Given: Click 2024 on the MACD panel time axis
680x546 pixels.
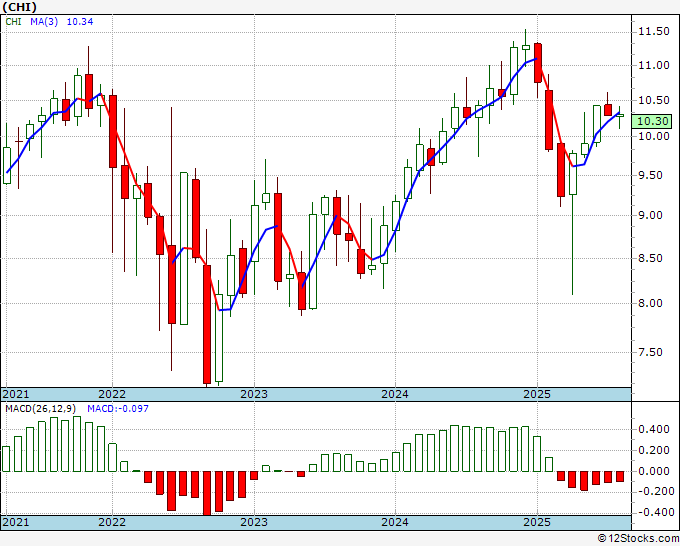Looking at the screenshot, I should click(395, 522).
